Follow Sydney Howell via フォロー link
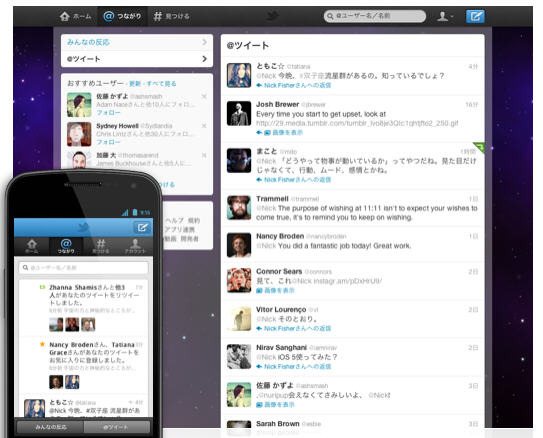 (108, 142)
